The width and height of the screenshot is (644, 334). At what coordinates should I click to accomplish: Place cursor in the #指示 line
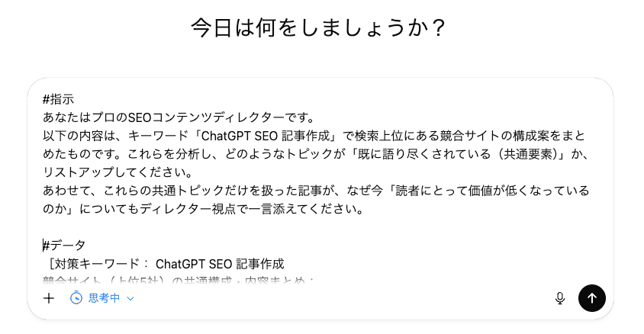[59, 99]
